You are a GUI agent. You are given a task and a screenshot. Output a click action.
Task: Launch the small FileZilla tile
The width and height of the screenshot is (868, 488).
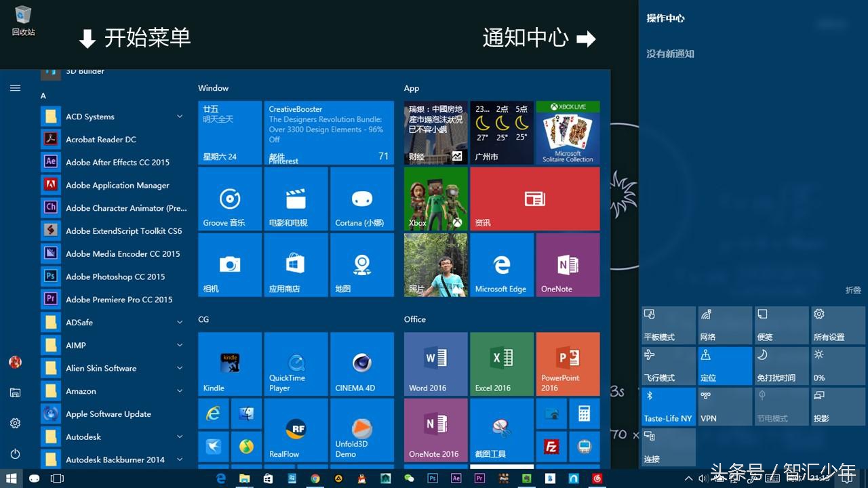(552, 447)
